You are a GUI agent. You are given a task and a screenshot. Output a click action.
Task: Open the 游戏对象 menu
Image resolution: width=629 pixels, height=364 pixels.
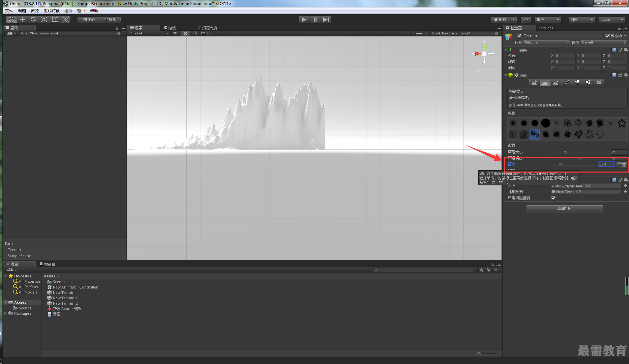(x=52, y=11)
